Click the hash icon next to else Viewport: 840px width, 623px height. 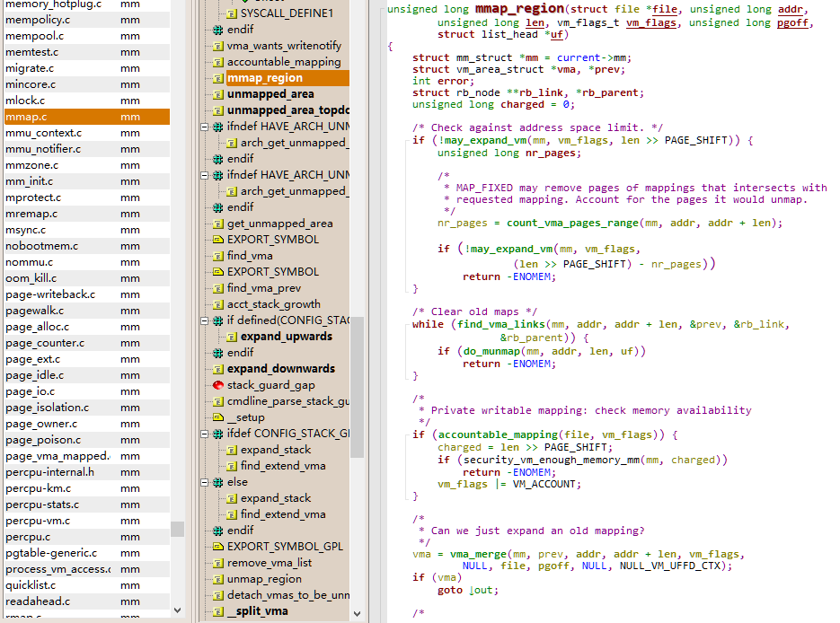click(218, 482)
